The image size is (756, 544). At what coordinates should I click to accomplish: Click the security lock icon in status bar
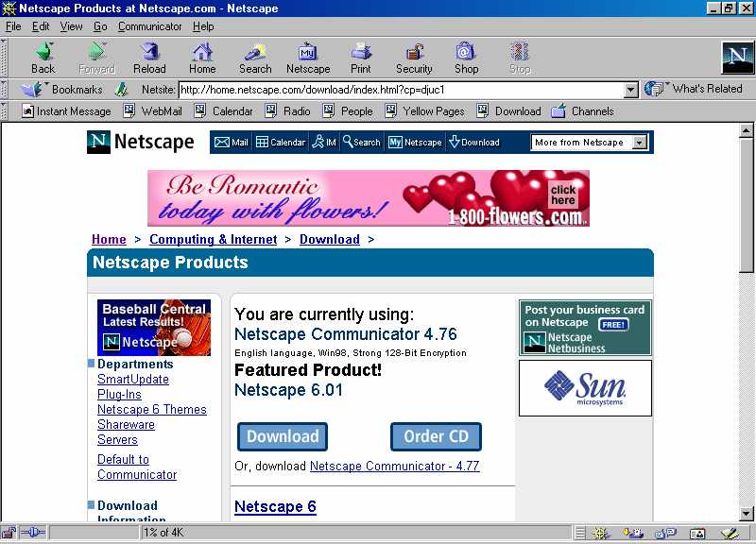tap(9, 533)
